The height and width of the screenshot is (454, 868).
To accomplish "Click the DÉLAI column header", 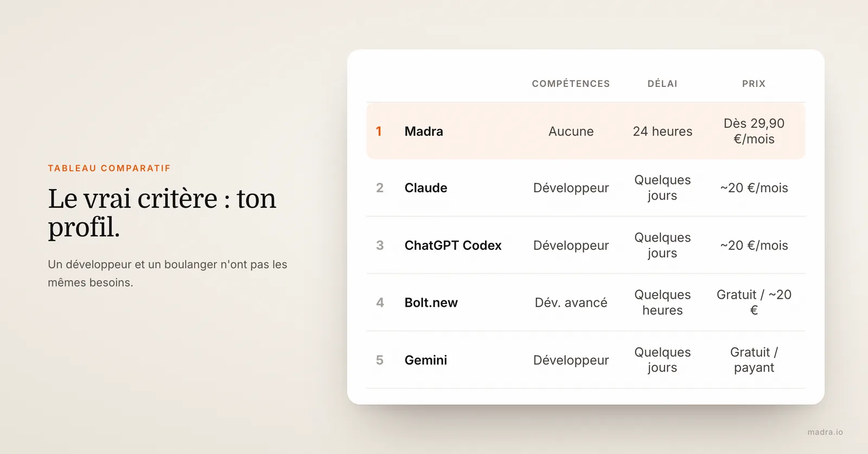I will (662, 84).
